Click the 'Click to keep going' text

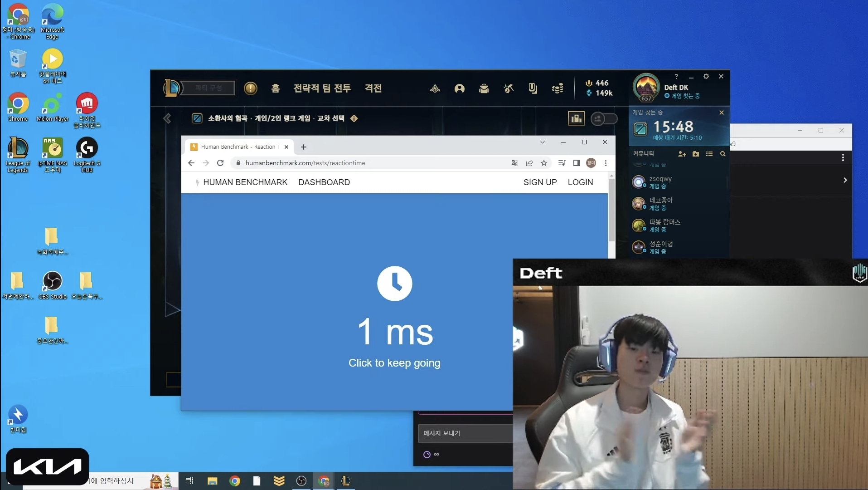394,363
